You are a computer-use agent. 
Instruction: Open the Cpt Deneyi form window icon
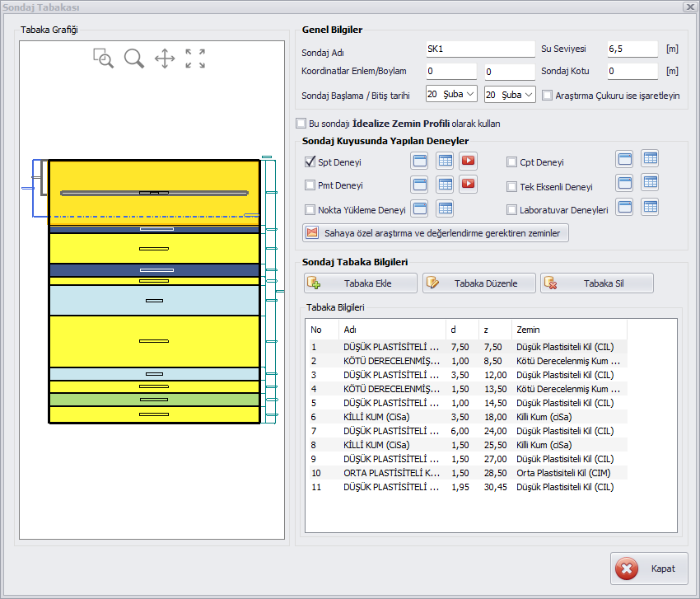625,158
